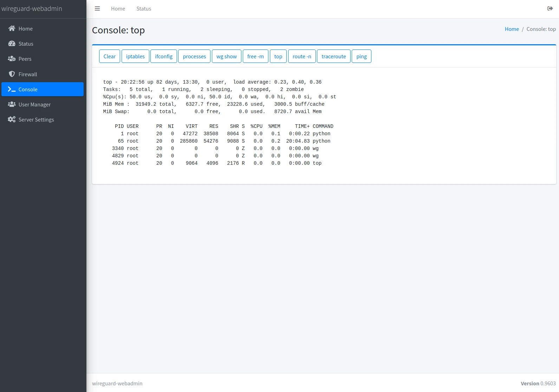Click the PID 4924 top process row

click(x=216, y=163)
